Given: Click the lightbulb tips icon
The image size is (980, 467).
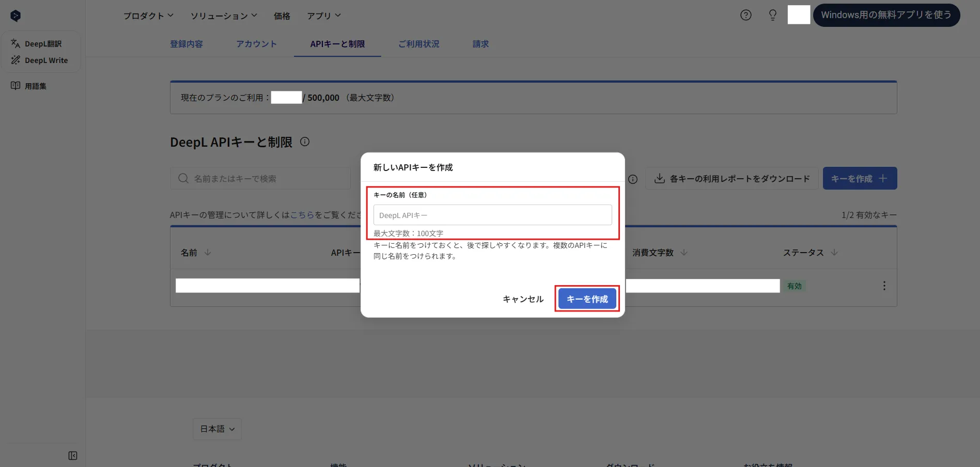Looking at the screenshot, I should point(773,15).
